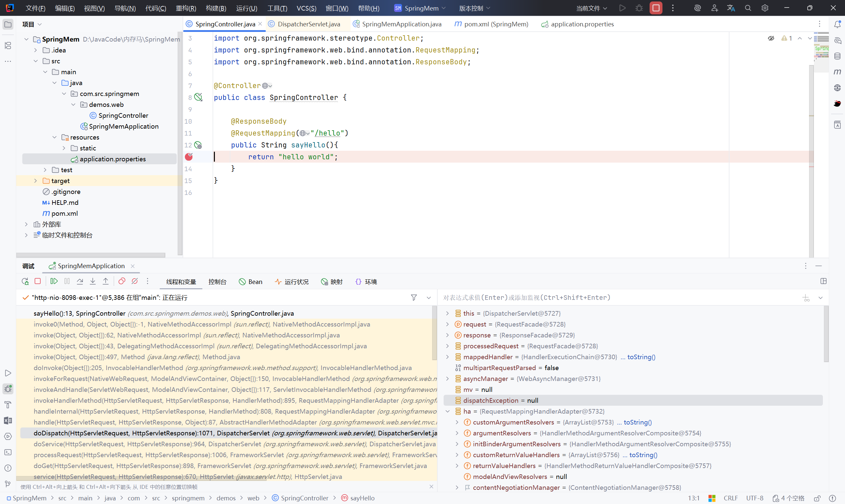Screen dimensions: 845x504
Task: Open the Maven tool window icon
Action: coord(837,72)
